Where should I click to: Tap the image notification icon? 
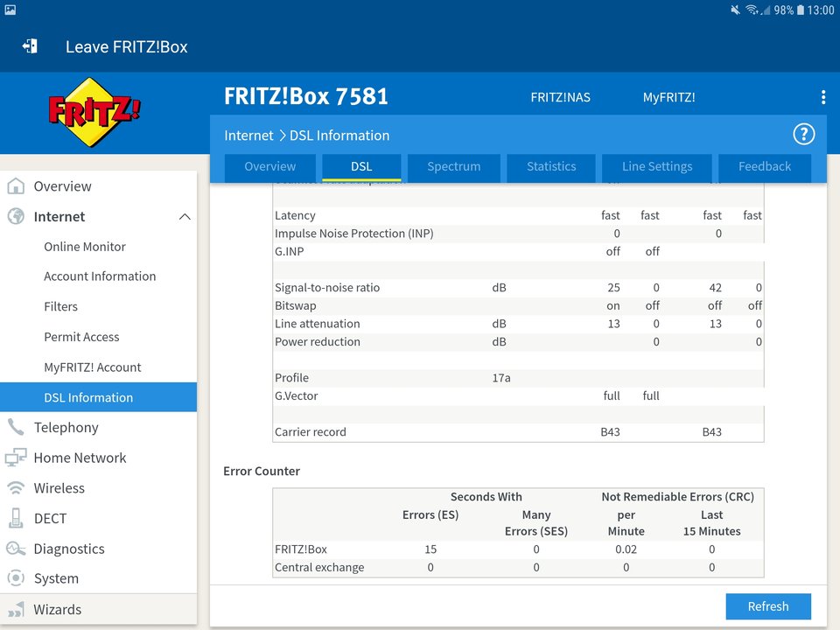pos(10,10)
